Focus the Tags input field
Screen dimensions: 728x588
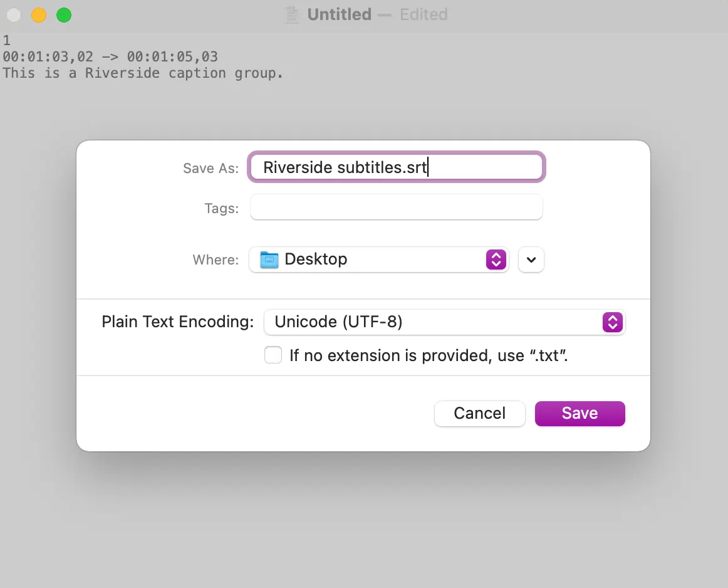point(396,207)
